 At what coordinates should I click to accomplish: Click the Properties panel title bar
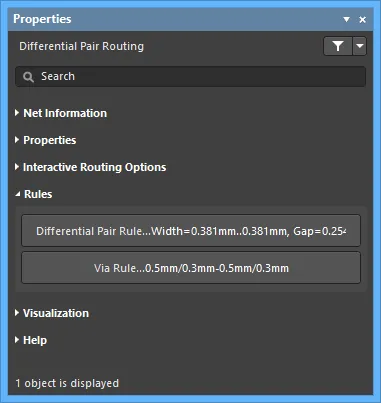click(173, 19)
